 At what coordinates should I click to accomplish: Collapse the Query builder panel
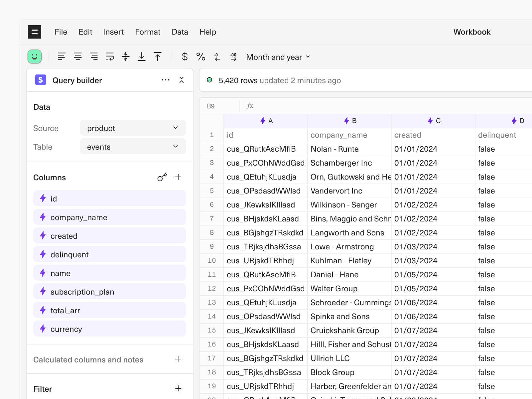point(182,80)
